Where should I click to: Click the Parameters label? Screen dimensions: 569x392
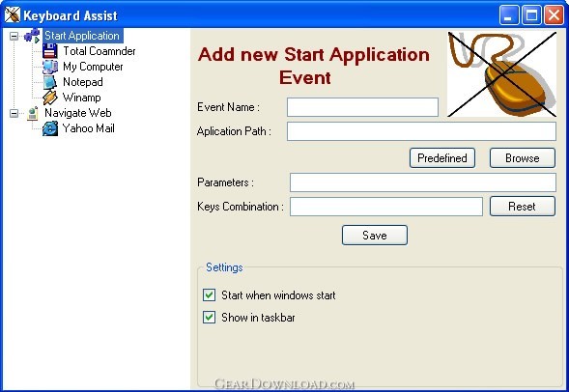click(x=225, y=182)
